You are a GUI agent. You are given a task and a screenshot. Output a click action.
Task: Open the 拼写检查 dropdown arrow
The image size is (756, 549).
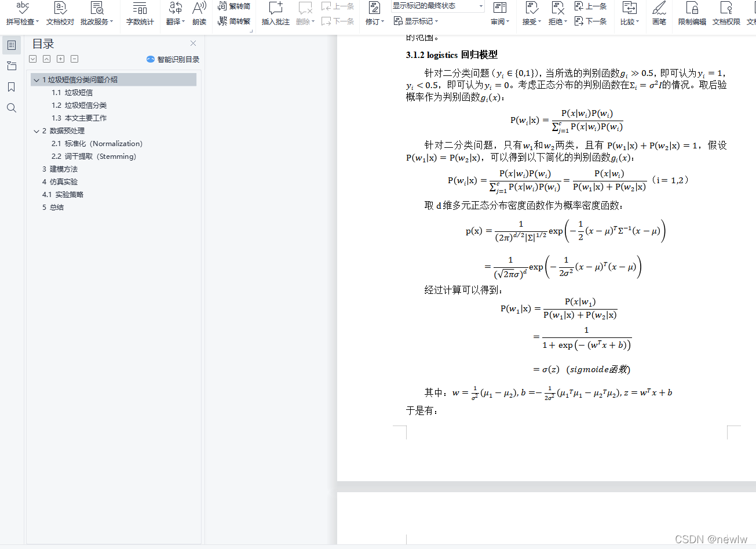point(38,22)
